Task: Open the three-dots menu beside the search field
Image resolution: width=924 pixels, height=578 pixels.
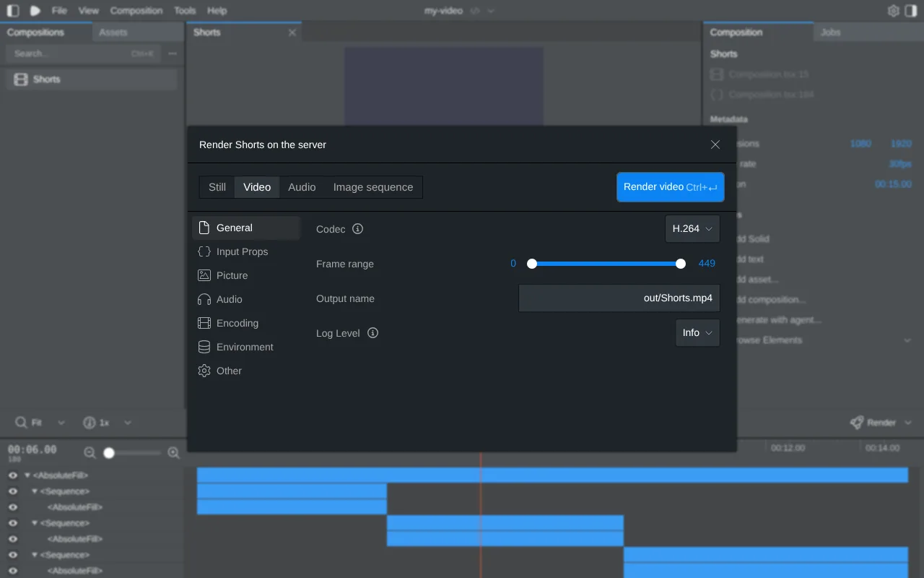Action: pyautogui.click(x=173, y=53)
